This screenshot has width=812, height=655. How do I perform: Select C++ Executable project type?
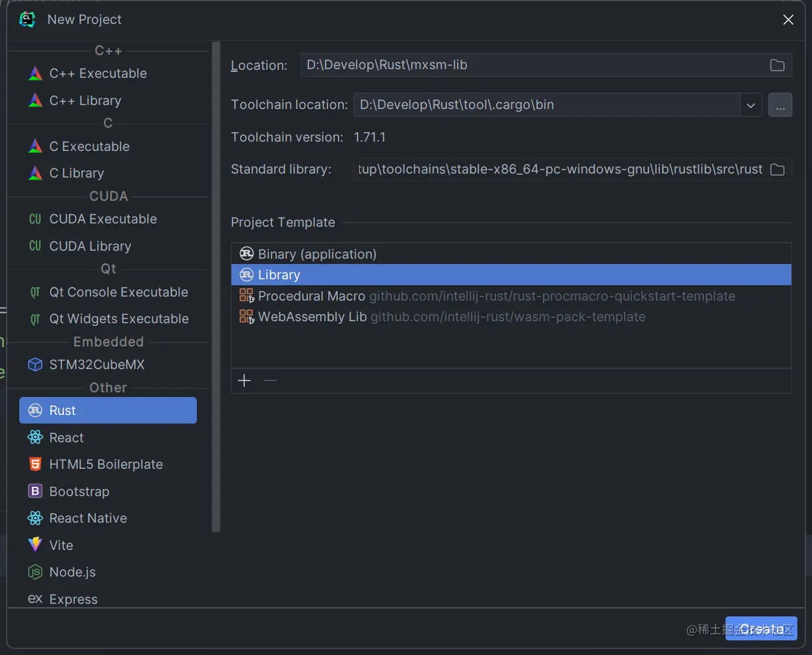[108, 73]
